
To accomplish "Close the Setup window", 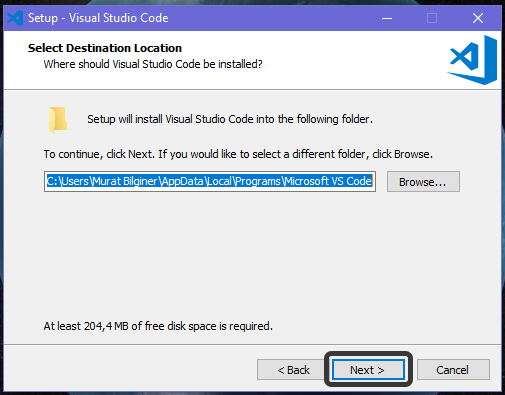I will (x=478, y=18).
